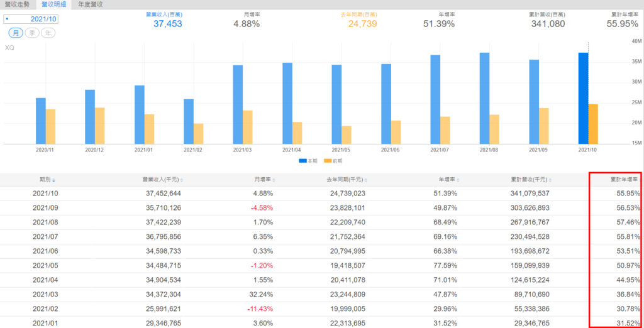Click the 37,453 revenue summary figure
The height and width of the screenshot is (328, 644).
(x=167, y=24)
